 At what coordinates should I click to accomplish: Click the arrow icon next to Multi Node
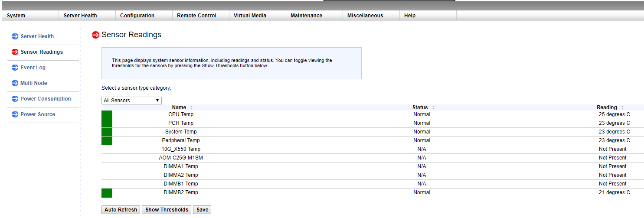pos(15,83)
